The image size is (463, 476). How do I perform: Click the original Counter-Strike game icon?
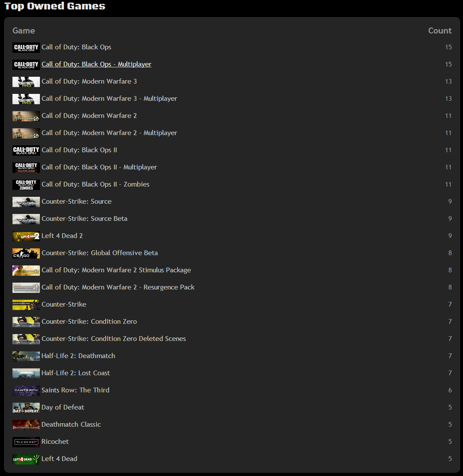point(26,305)
